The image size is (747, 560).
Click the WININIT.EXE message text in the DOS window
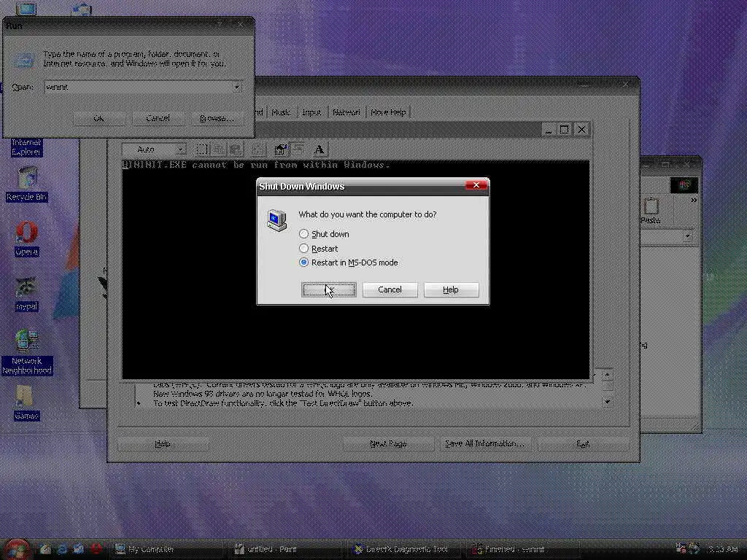257,165
